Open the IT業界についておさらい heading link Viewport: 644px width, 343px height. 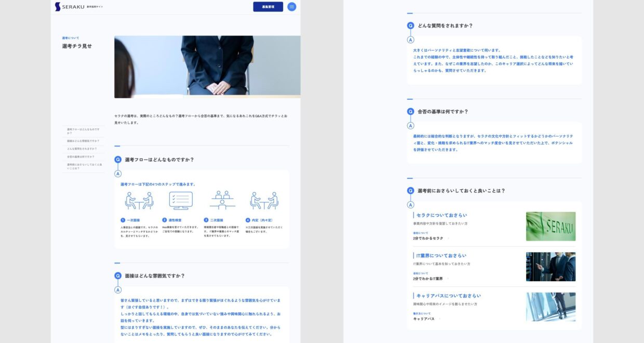pyautogui.click(x=441, y=256)
